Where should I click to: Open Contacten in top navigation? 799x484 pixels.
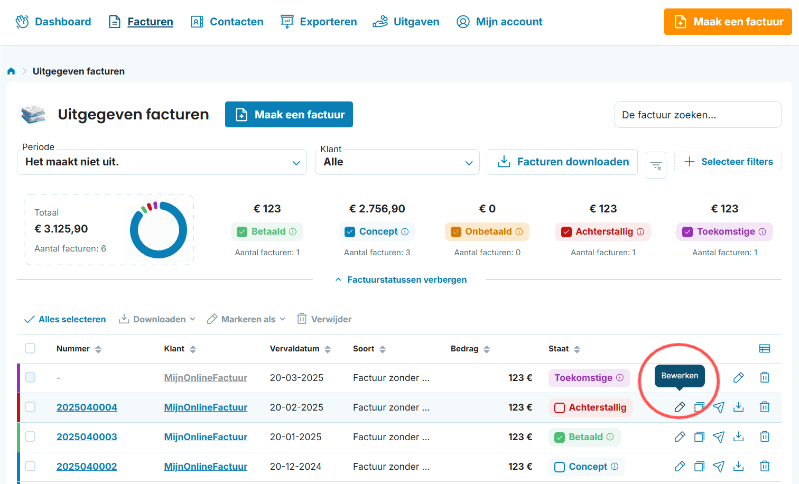(227, 22)
